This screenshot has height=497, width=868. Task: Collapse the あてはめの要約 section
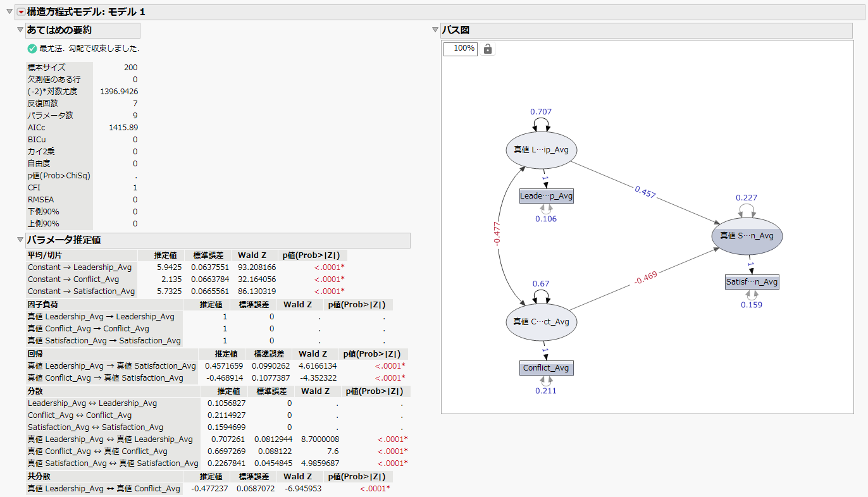click(x=20, y=30)
